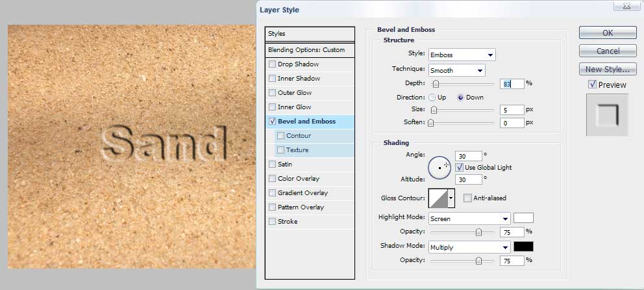Toggle Use Global Light checkbox

460,168
